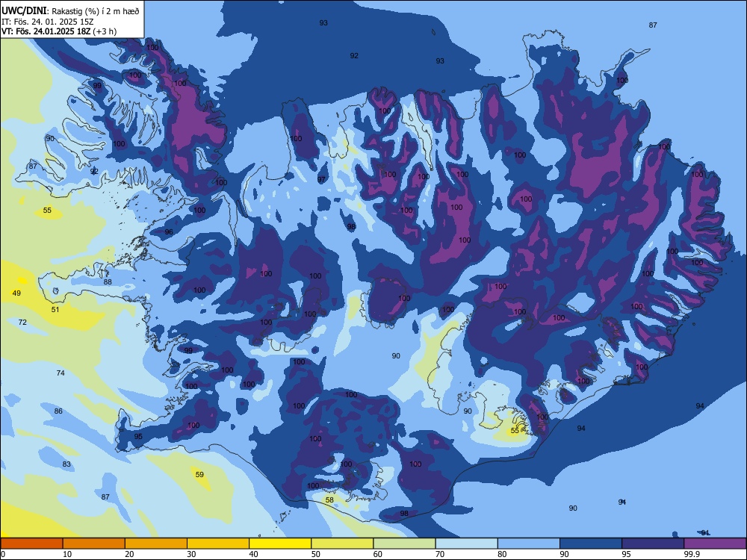Click the '59' value in the yellow patch
Viewport: 747px width, 560px height.
click(x=199, y=474)
